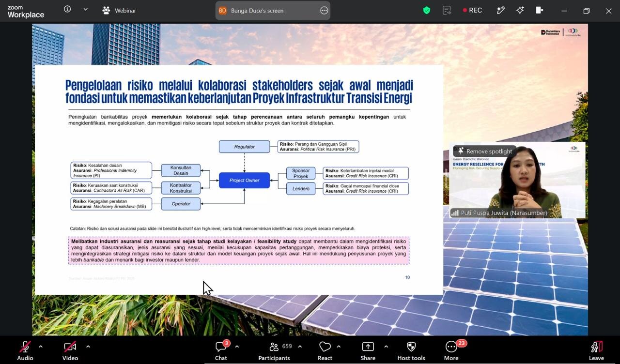Leave the webinar
The height and width of the screenshot is (364, 620).
coord(596,351)
